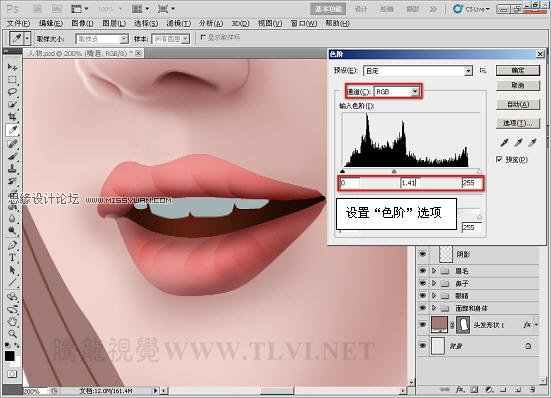Image resolution: width=551 pixels, height=398 pixels.
Task: Click the black foreground color swatch
Action: [x=9, y=356]
